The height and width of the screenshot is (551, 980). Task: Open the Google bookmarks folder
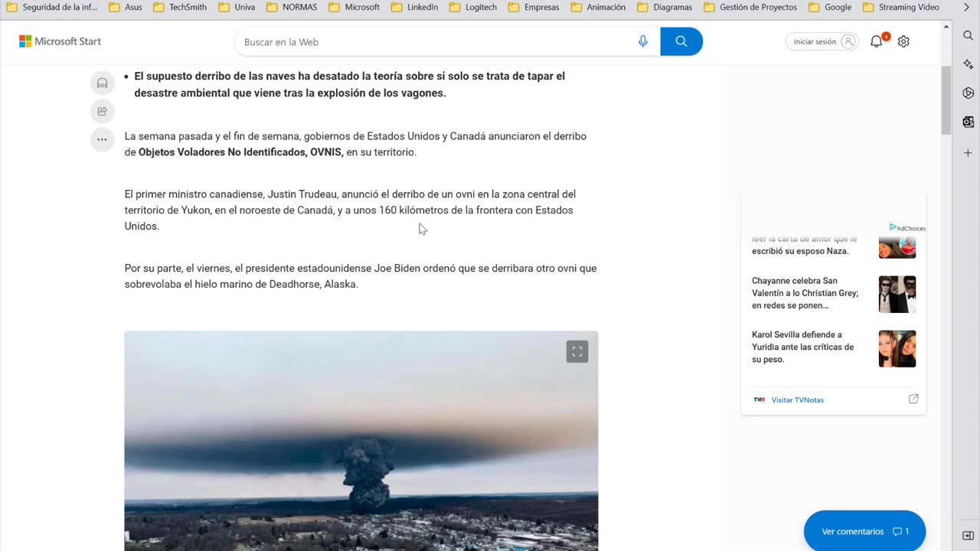tap(829, 7)
